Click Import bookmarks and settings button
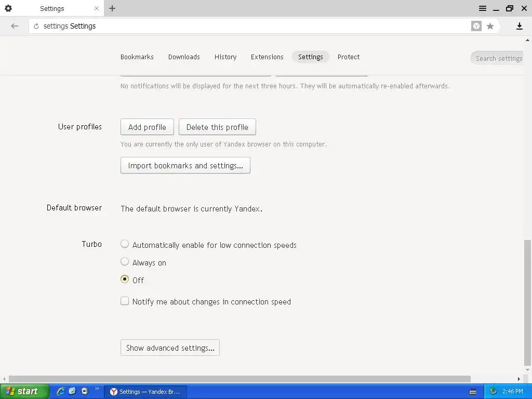The width and height of the screenshot is (532, 399). (185, 165)
